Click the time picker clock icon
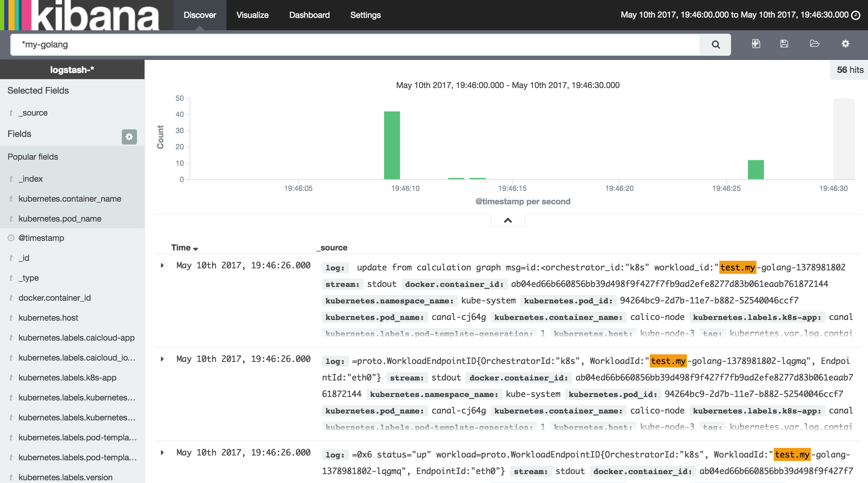This screenshot has height=483, width=868. click(856, 15)
